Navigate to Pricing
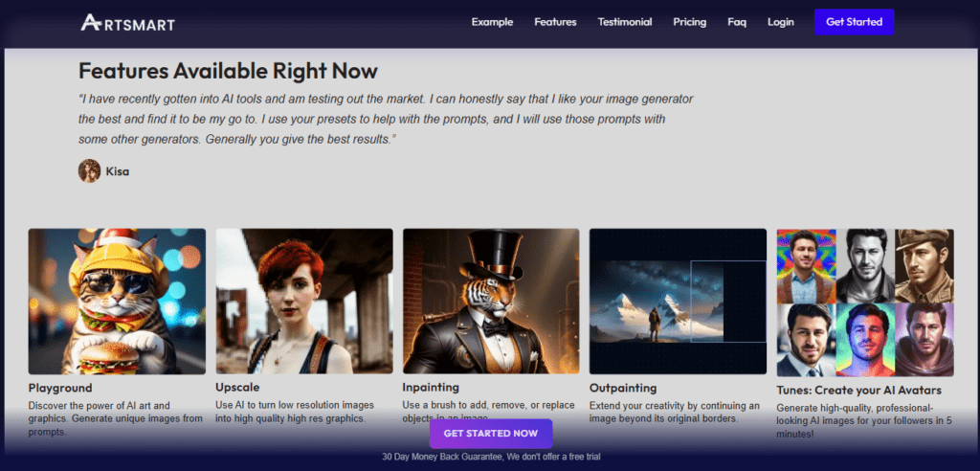The width and height of the screenshot is (980, 471). tap(689, 22)
